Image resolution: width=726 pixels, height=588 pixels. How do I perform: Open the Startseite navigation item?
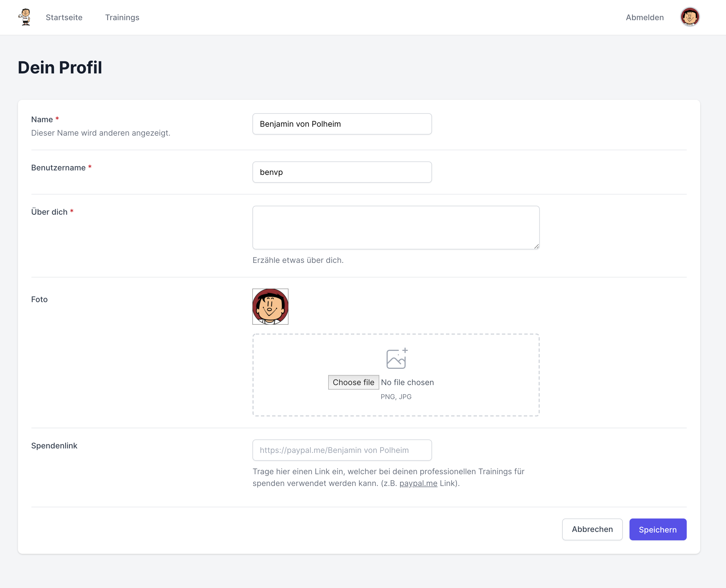click(x=64, y=17)
